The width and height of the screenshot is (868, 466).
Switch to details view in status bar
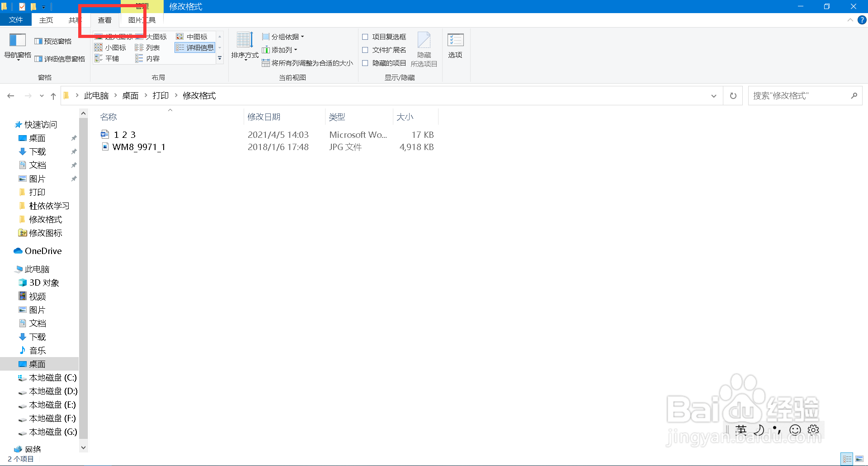(x=847, y=459)
